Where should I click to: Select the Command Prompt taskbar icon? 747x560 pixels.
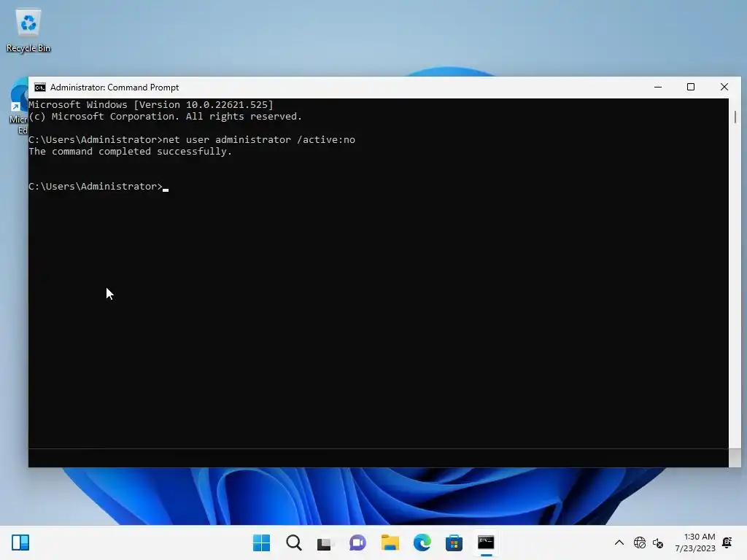pyautogui.click(x=486, y=542)
